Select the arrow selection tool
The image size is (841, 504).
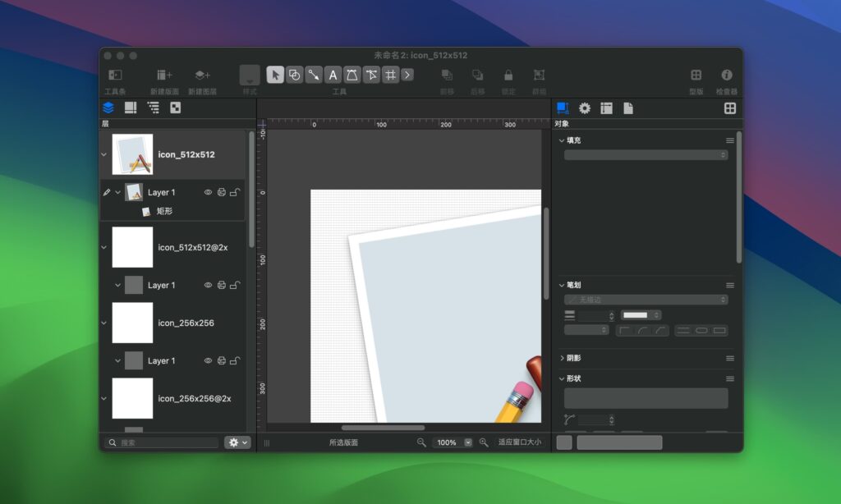(277, 75)
